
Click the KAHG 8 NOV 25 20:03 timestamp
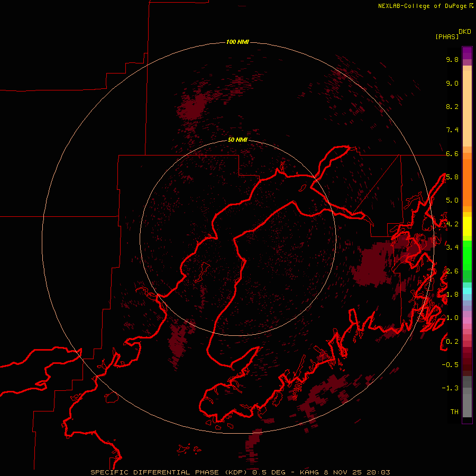point(345,472)
